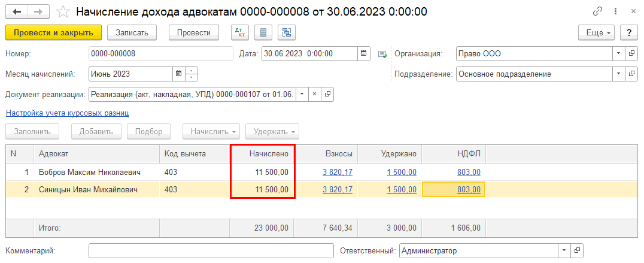Expand the Организация dropdown list
The width and height of the screenshot is (644, 263).
click(x=619, y=54)
